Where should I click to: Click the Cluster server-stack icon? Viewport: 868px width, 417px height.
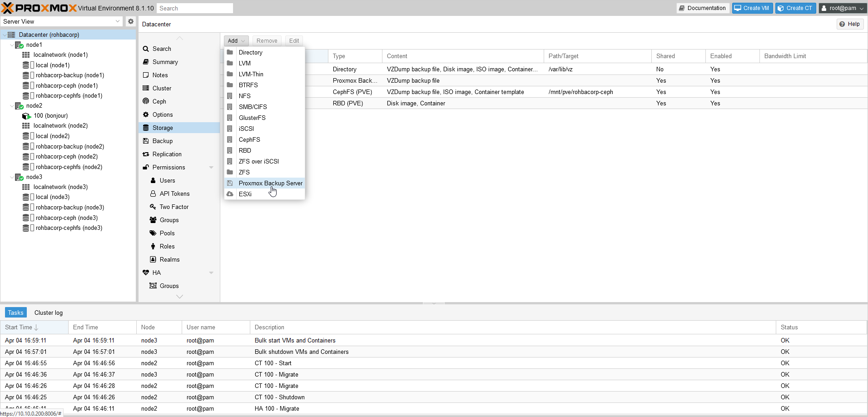point(146,88)
